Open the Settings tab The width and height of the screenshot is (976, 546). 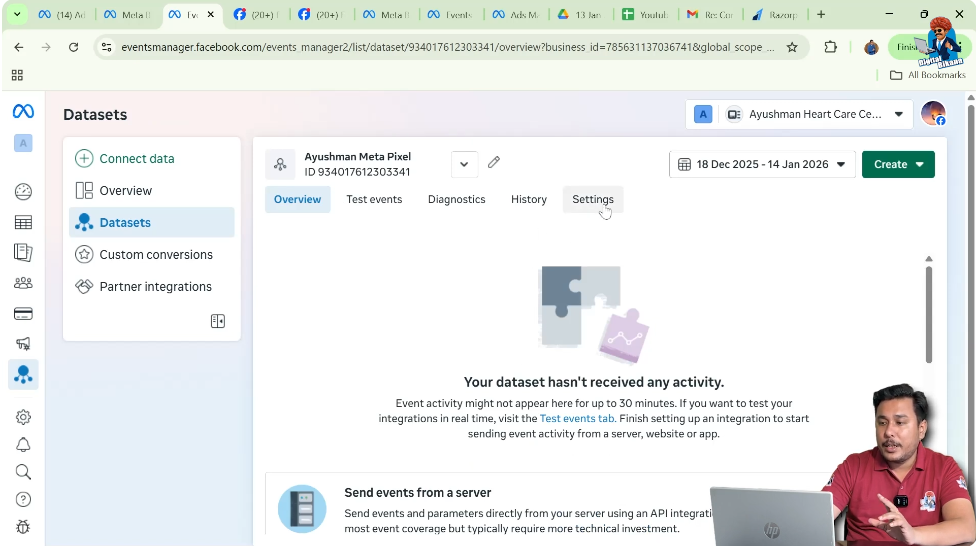pyautogui.click(x=593, y=199)
